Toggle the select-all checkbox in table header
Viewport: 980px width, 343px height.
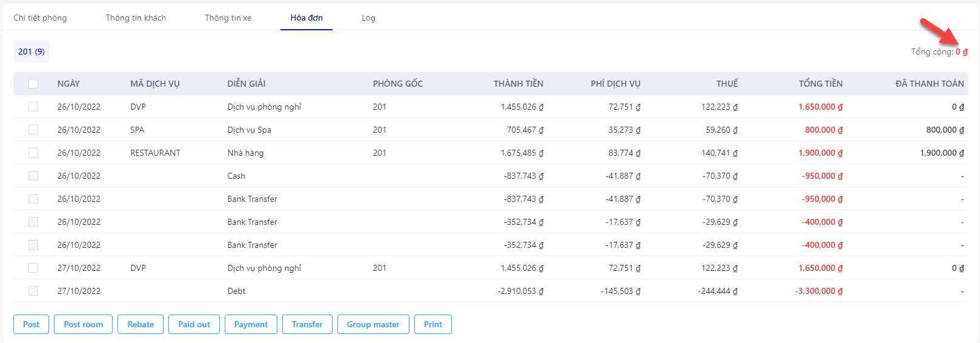[x=33, y=84]
